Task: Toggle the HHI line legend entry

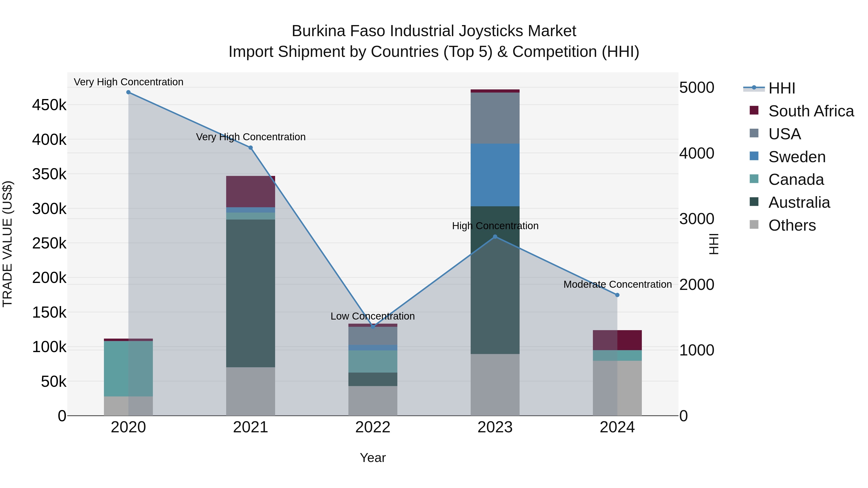Action: (x=769, y=88)
